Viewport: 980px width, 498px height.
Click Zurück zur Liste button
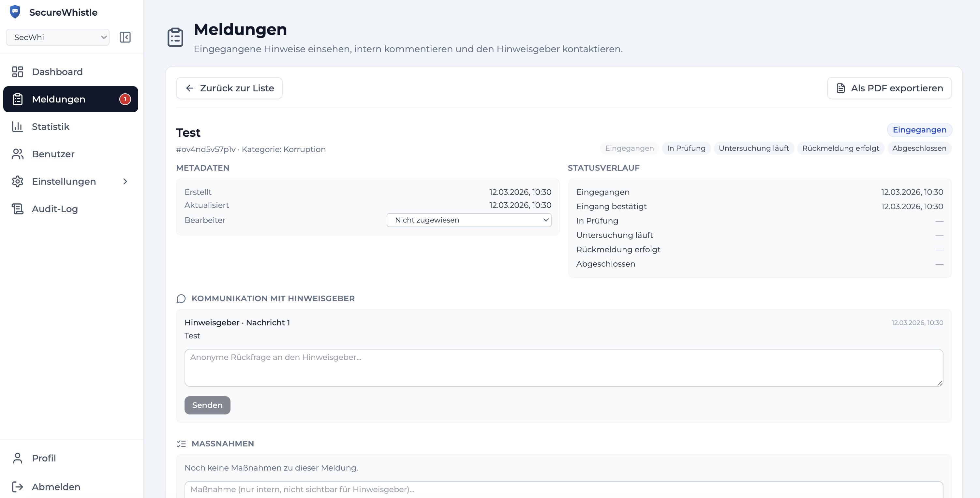[x=229, y=88]
